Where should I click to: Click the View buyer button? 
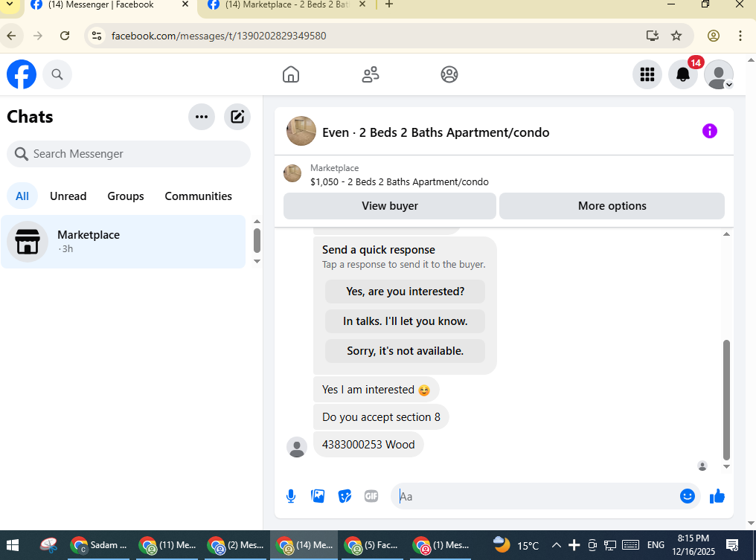(x=390, y=206)
